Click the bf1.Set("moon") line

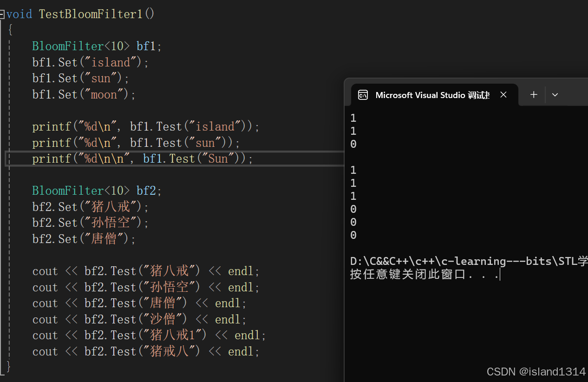(x=84, y=94)
